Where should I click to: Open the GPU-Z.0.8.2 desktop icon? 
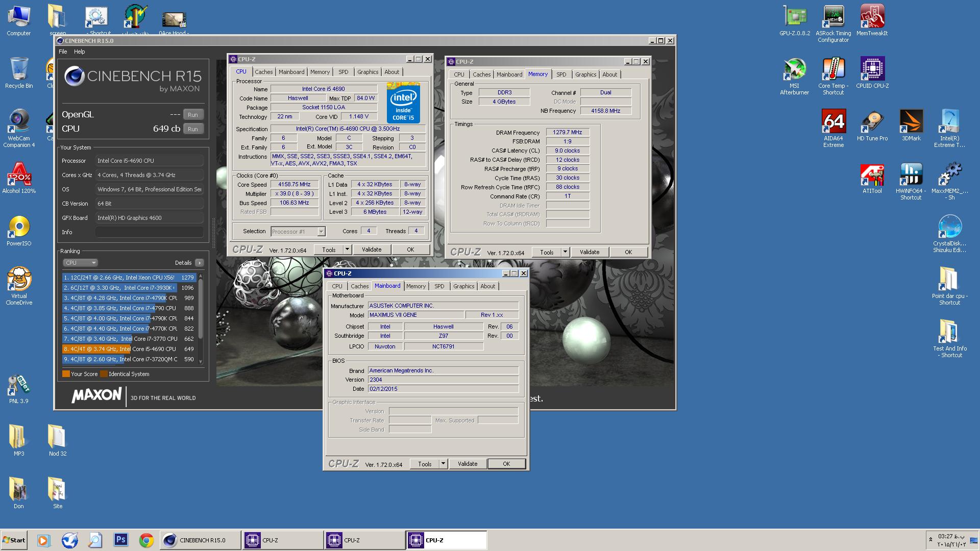(x=795, y=20)
